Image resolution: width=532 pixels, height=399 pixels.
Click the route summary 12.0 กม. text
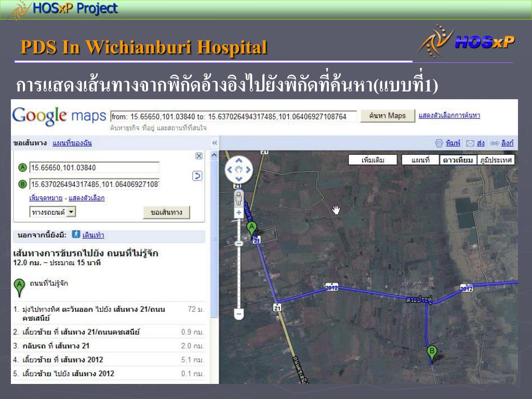click(57, 262)
